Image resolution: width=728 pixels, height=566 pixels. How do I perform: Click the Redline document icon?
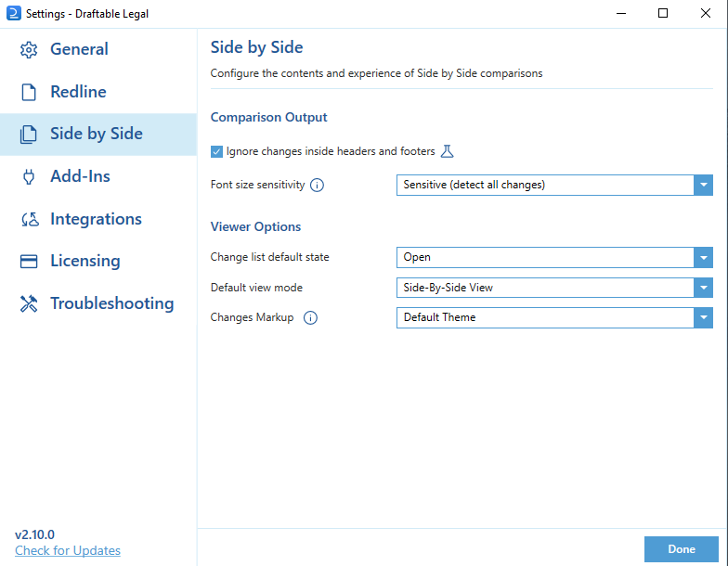(x=29, y=92)
